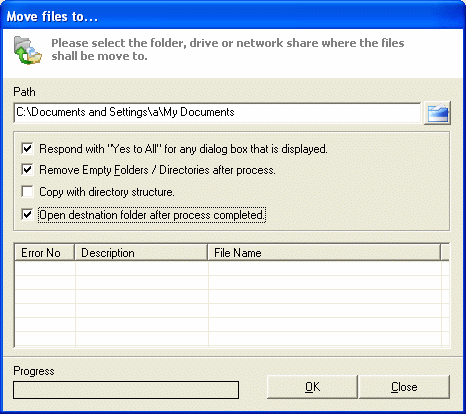Screen dimensions: 466x414
Task: Click the browse folder icon next to Path
Action: pos(437,113)
